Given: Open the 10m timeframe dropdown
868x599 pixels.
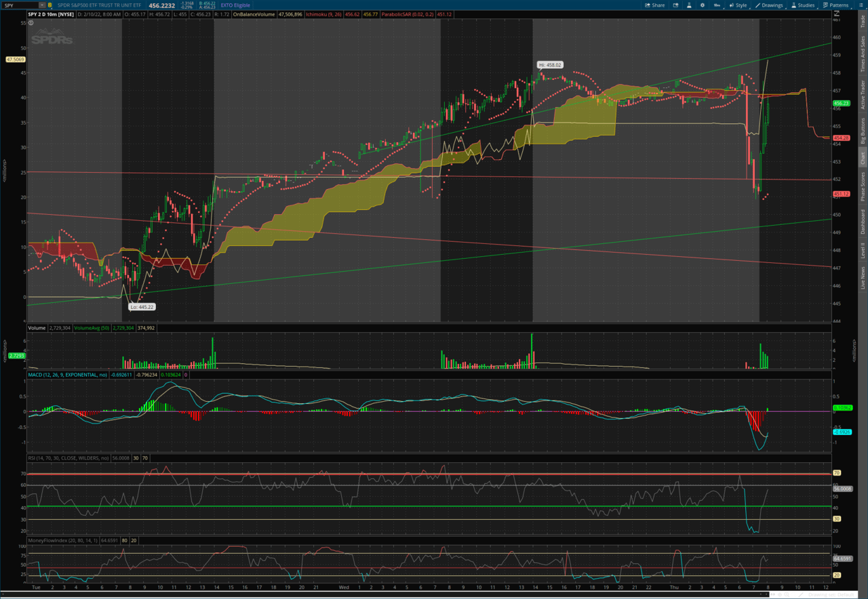Looking at the screenshot, I should tap(717, 5).
